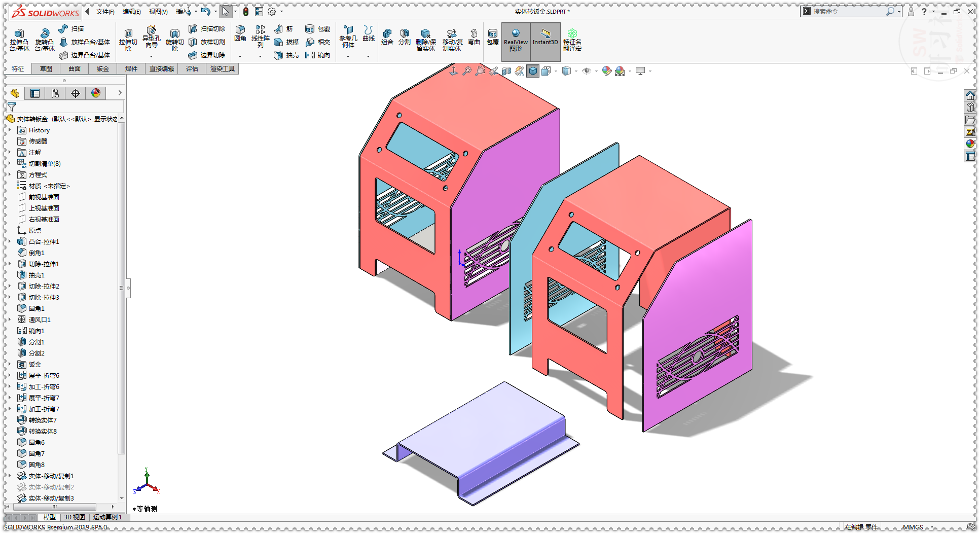This screenshot has width=980, height=534.
Task: Switch to the 运动算例1 tab
Action: coord(107,517)
